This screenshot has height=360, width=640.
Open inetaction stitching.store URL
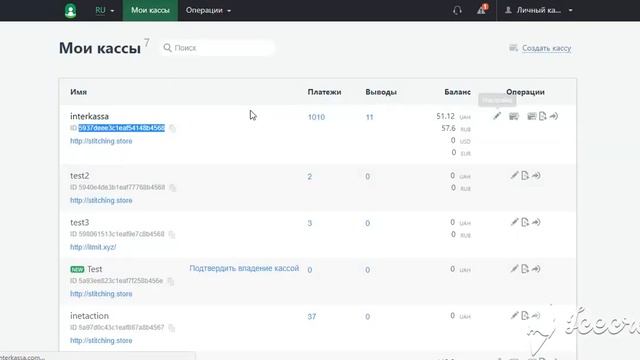101,340
